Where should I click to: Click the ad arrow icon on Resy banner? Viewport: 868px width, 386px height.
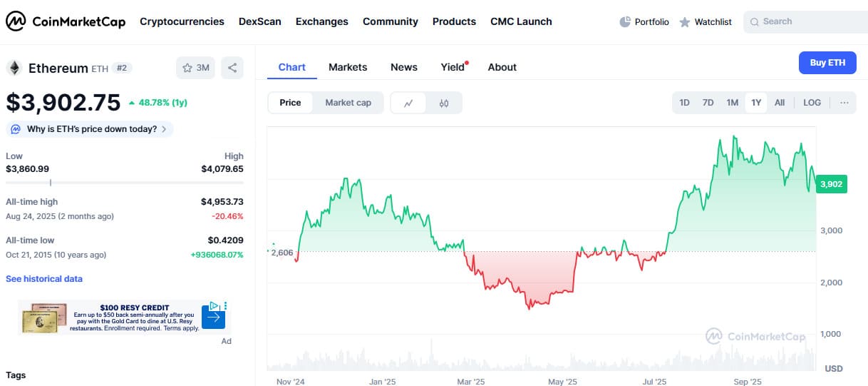213,316
